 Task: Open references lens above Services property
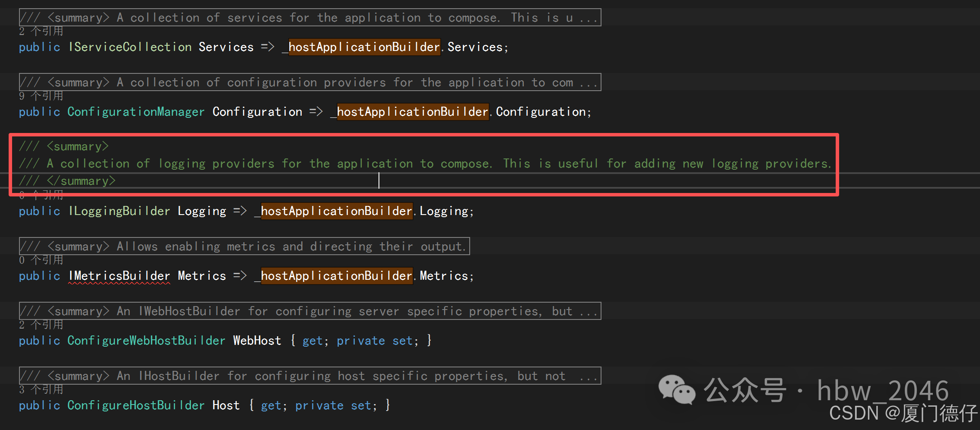point(41,32)
